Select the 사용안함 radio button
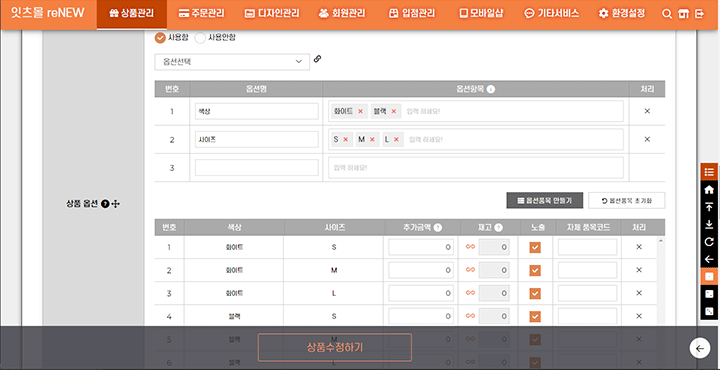The image size is (720, 370). pos(200,38)
